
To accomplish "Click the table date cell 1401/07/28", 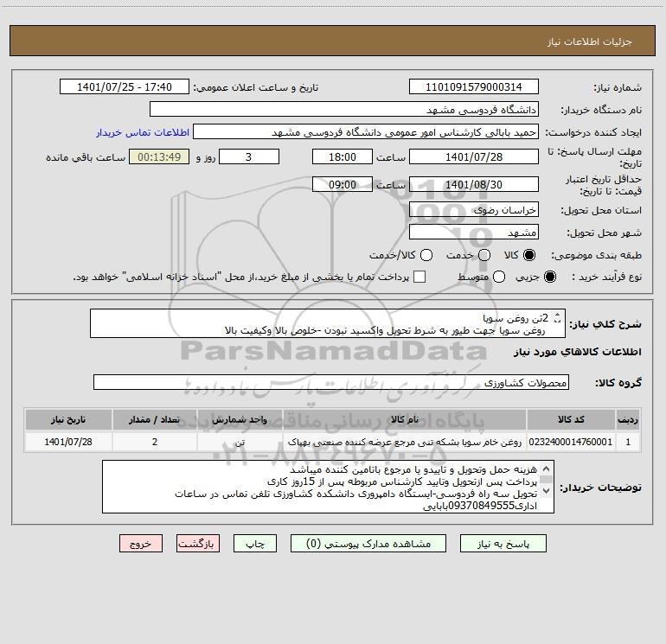I will [68, 442].
